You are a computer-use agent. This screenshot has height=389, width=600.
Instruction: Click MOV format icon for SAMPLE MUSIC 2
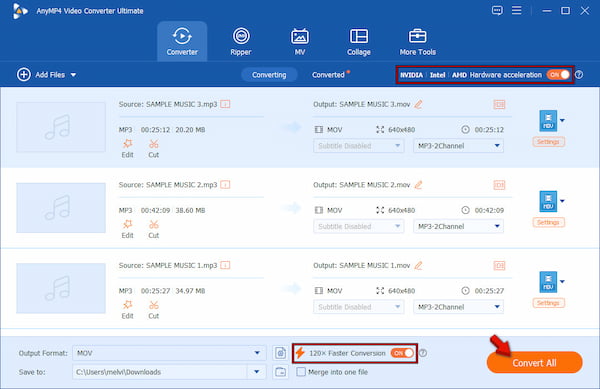point(548,201)
